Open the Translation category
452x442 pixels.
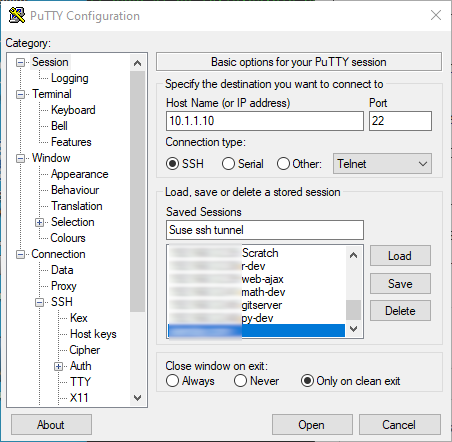76,206
